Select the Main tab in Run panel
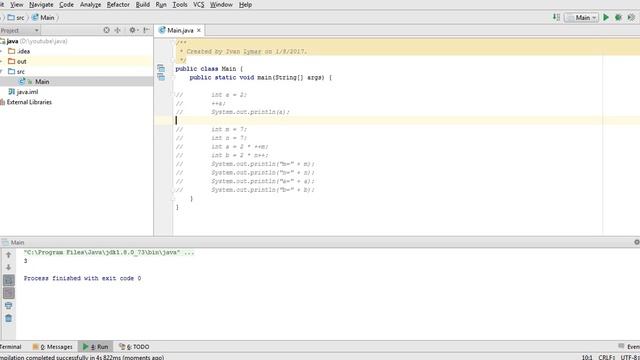 (x=13, y=242)
